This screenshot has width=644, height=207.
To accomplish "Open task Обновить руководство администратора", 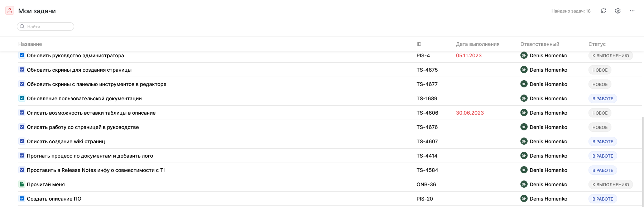I will pyautogui.click(x=75, y=56).
